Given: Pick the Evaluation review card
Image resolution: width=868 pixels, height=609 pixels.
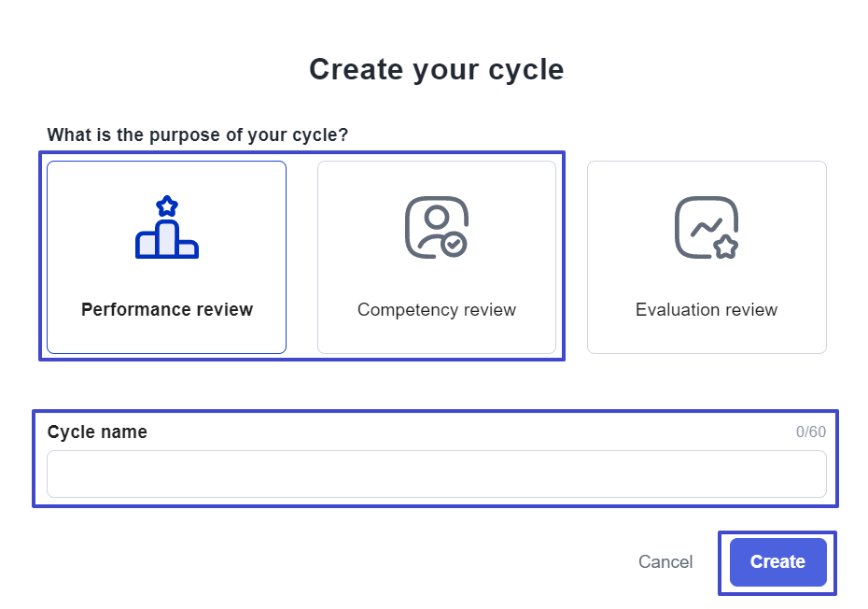Looking at the screenshot, I should (x=707, y=257).
